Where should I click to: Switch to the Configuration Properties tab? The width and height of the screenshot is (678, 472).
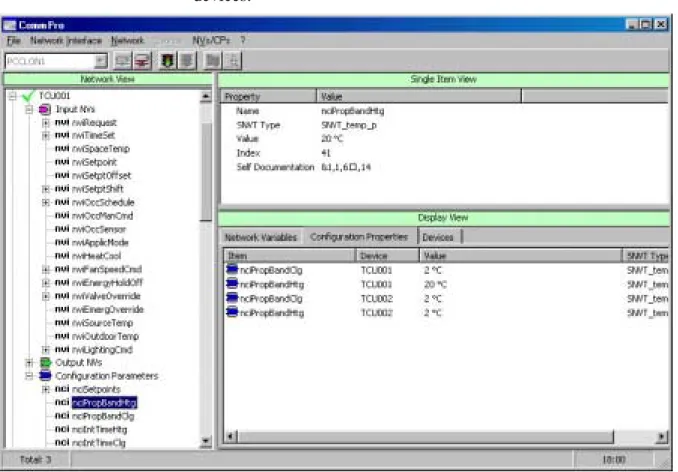pyautogui.click(x=359, y=236)
